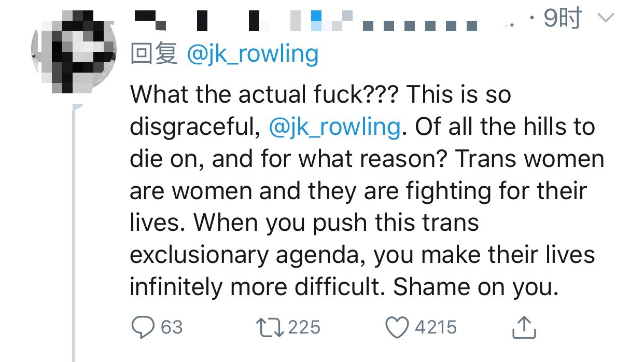Click the 回复 reply label
This screenshot has height=362, width=644.
(x=154, y=54)
